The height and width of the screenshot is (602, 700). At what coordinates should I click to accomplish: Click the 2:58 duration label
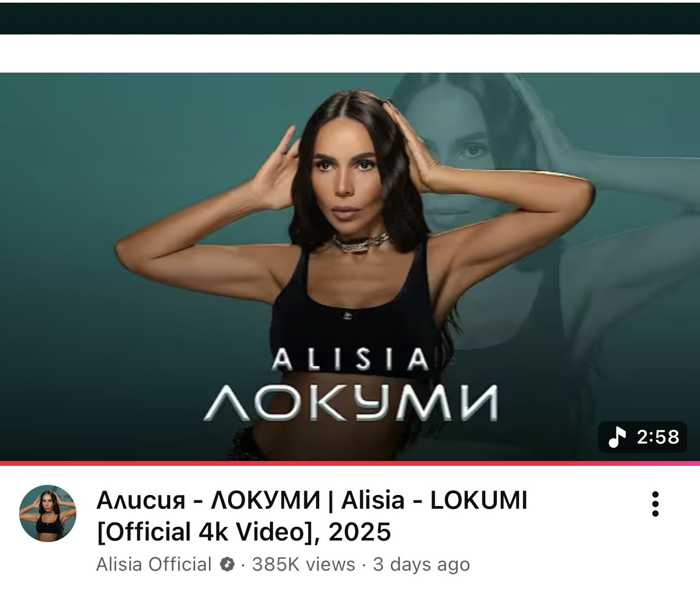tap(658, 437)
